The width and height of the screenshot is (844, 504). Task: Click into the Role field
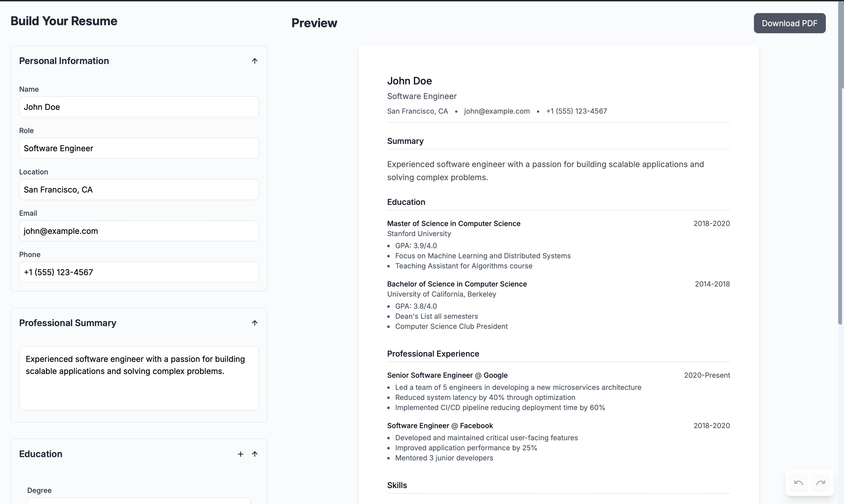[x=139, y=148]
